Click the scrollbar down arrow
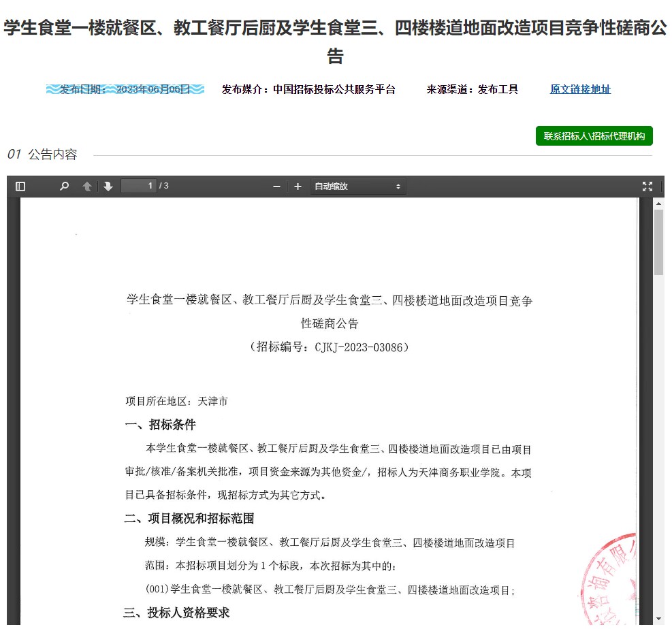Image resolution: width=672 pixels, height=629 pixels. click(658, 618)
